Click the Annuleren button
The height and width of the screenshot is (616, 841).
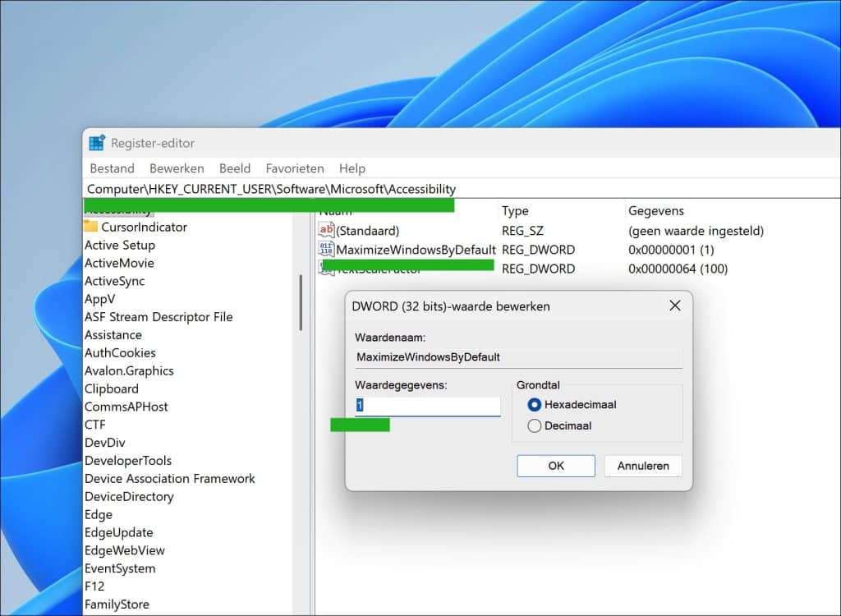click(x=643, y=466)
